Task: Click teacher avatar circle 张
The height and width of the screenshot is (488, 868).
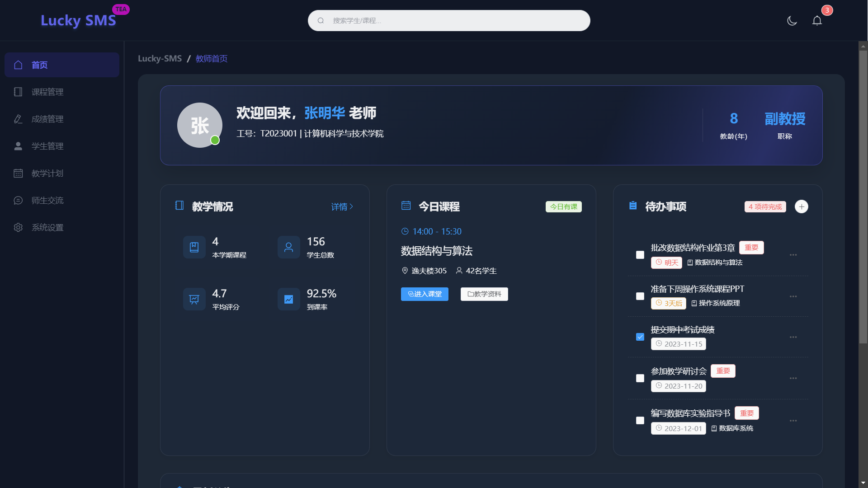Action: tap(199, 125)
